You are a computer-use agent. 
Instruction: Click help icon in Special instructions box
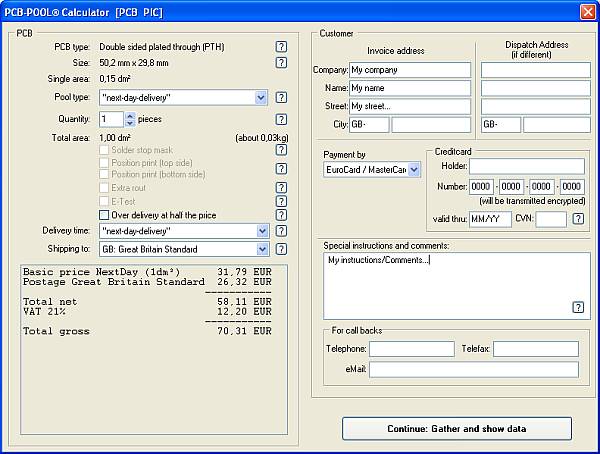tap(578, 307)
